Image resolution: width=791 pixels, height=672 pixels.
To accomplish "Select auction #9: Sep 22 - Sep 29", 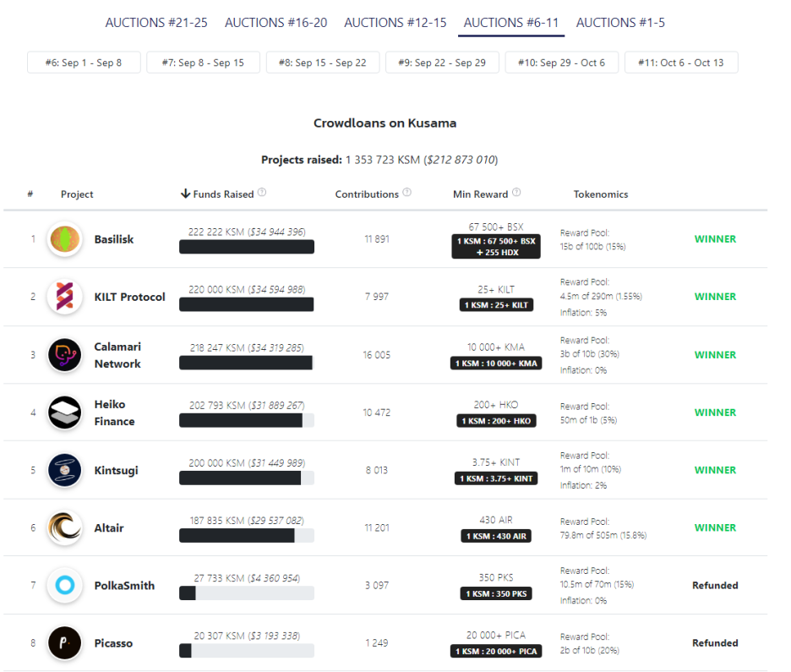I will point(443,63).
